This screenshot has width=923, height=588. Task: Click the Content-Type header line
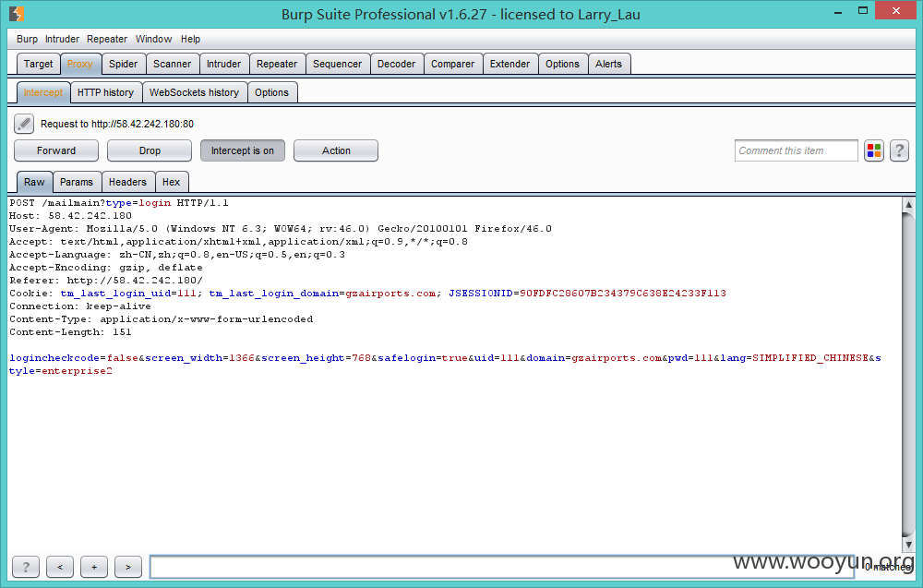tap(162, 319)
